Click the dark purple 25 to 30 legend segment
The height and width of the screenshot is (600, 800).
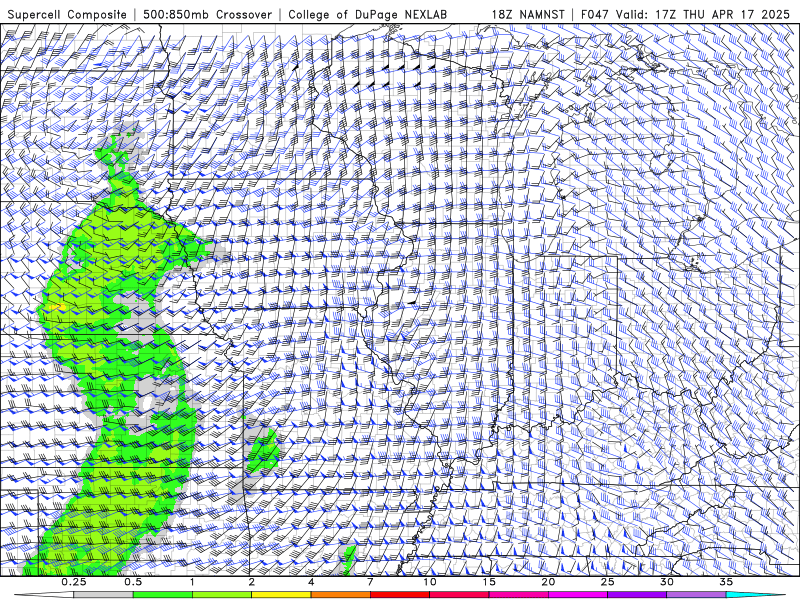point(637,595)
